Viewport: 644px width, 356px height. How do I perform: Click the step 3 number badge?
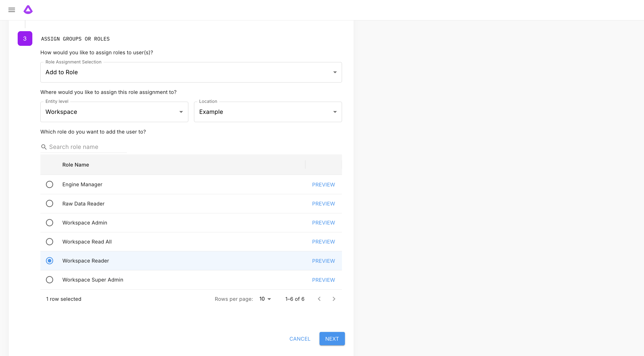25,38
